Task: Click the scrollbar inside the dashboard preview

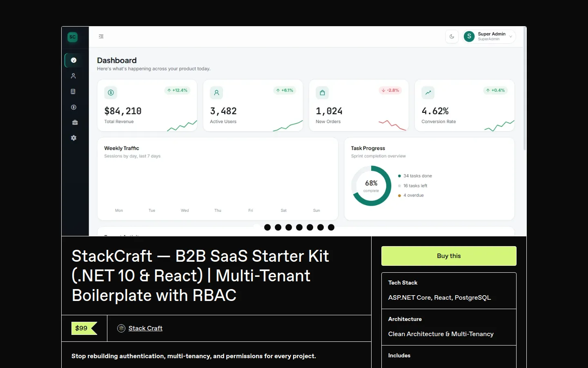Action: (525, 89)
